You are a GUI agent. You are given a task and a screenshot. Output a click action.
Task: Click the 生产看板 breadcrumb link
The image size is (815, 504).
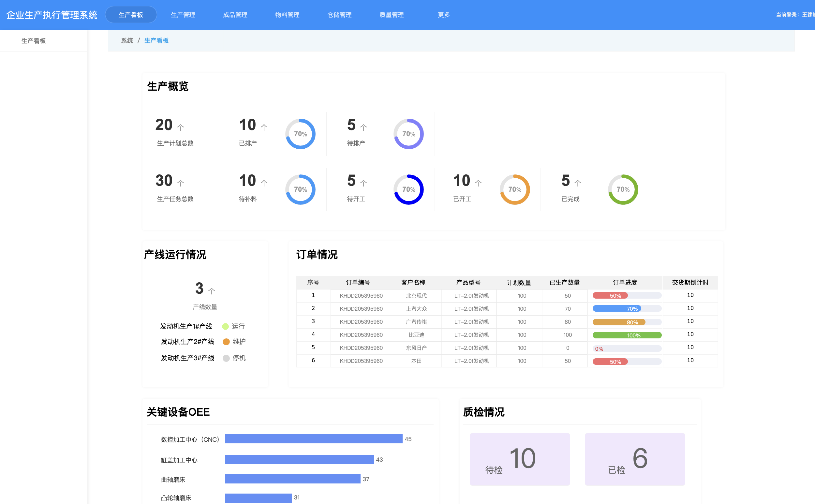click(156, 40)
